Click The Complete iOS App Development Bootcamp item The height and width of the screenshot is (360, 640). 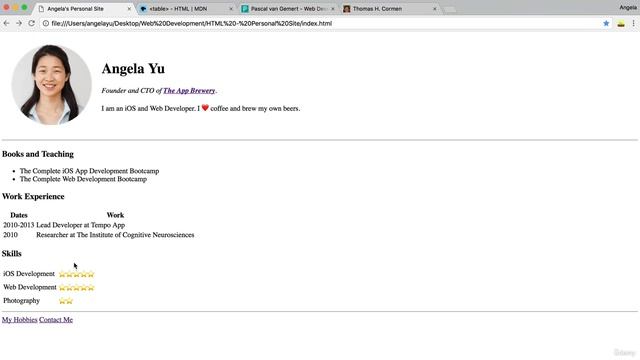click(x=89, y=171)
